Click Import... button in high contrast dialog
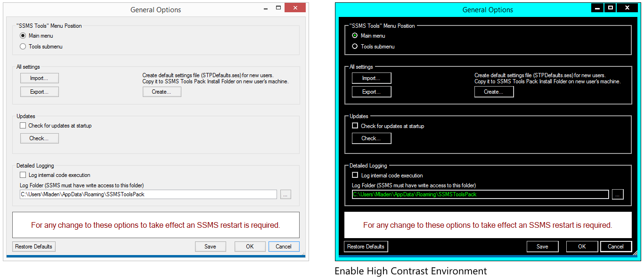Screen dimensions: 644x280 (372, 78)
